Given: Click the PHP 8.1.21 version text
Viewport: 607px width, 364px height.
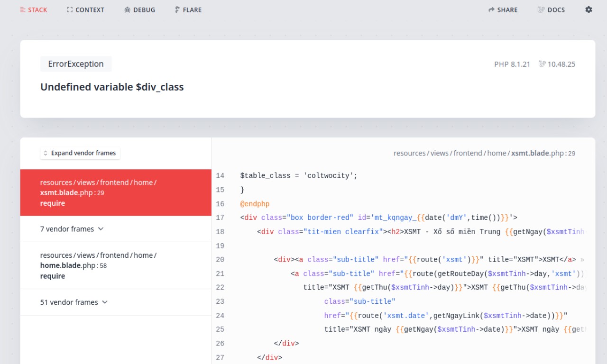Looking at the screenshot, I should [x=512, y=64].
